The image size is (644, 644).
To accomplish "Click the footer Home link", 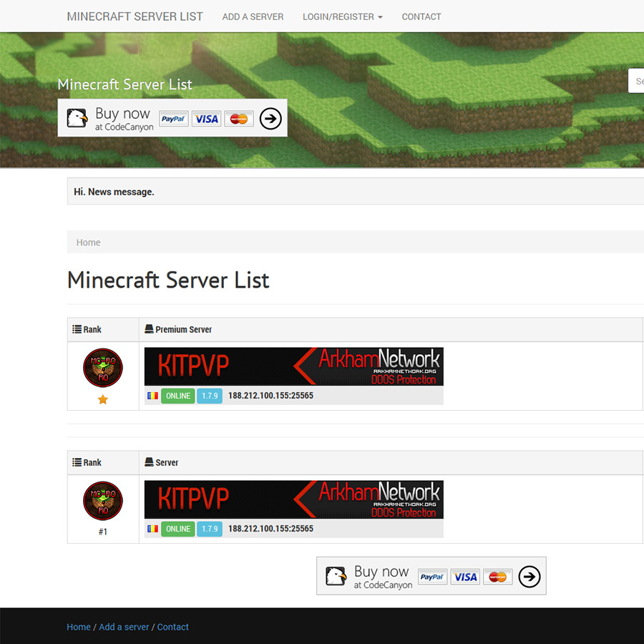I will [x=79, y=627].
